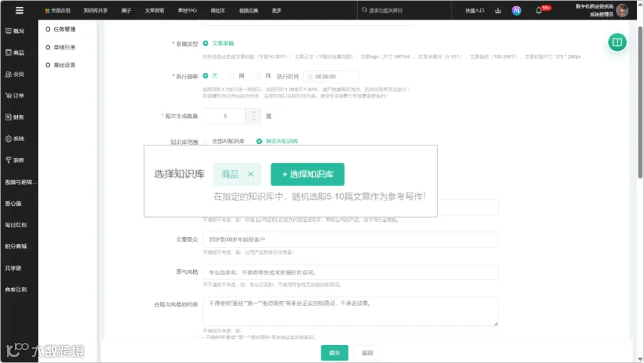Open 装修 paint roller icon in sidebar
Screen dimensions: 644x363
(8, 160)
